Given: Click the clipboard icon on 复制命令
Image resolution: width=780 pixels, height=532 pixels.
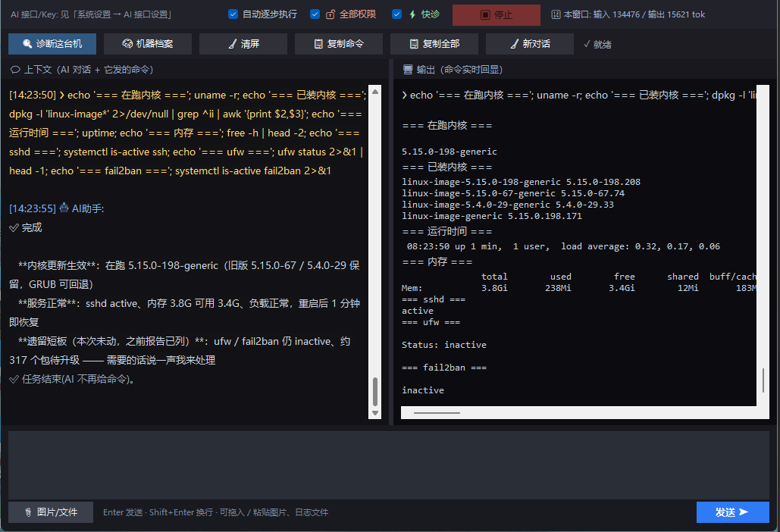Looking at the screenshot, I should click(318, 44).
